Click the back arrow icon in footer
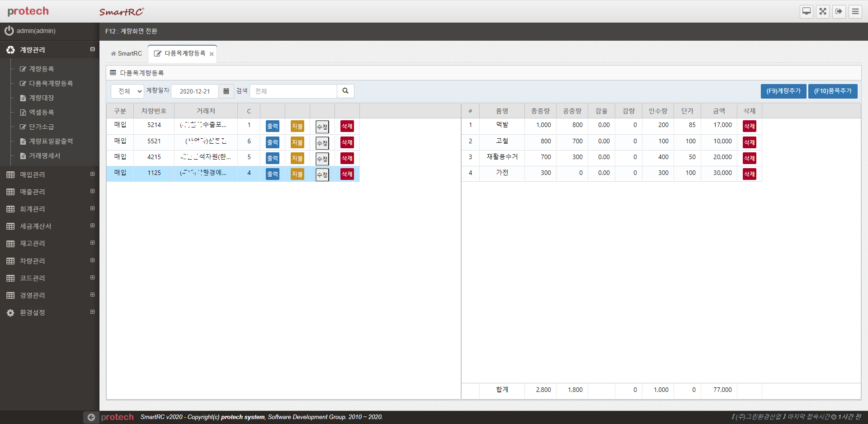The width and height of the screenshot is (868, 424). click(91, 417)
